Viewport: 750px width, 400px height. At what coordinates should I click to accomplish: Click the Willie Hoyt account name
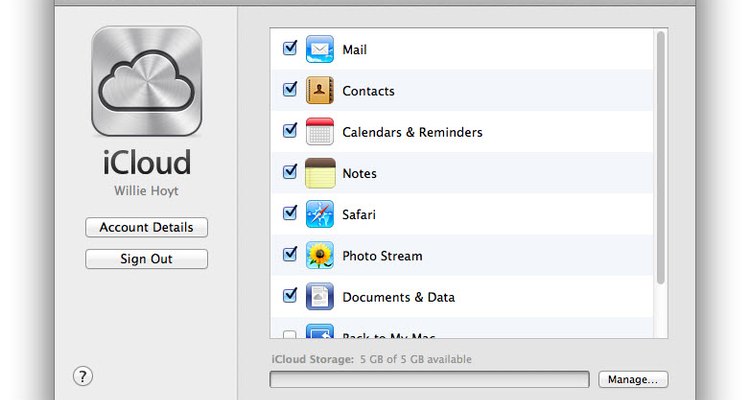[146, 191]
